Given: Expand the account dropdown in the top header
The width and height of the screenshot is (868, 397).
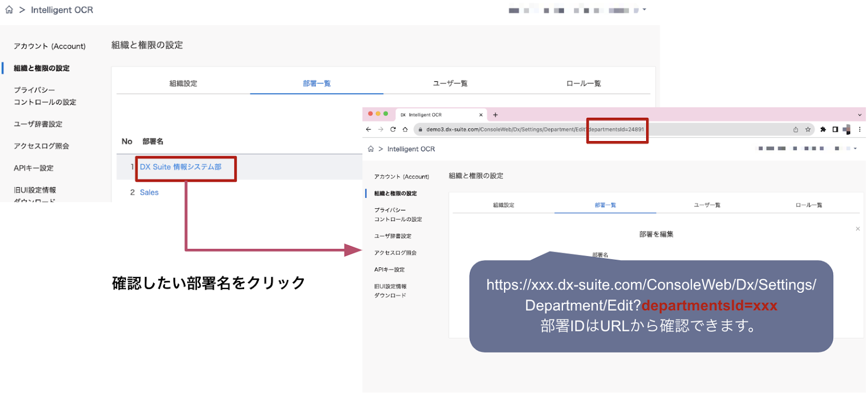Looking at the screenshot, I should [x=644, y=10].
